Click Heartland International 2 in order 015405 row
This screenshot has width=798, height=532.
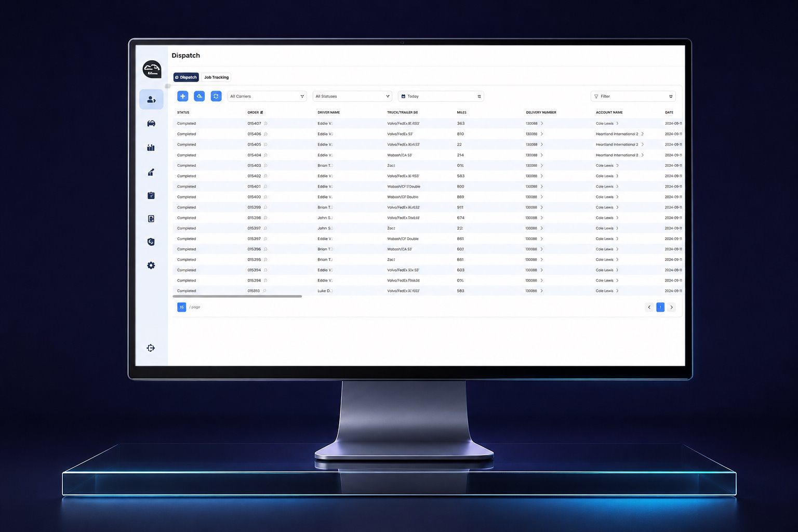[617, 144]
